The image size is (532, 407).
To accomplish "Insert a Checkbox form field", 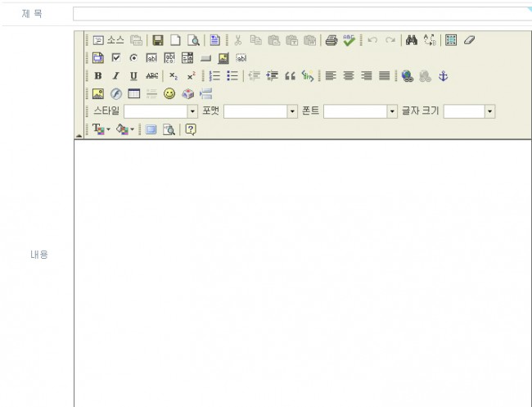I will point(116,58).
